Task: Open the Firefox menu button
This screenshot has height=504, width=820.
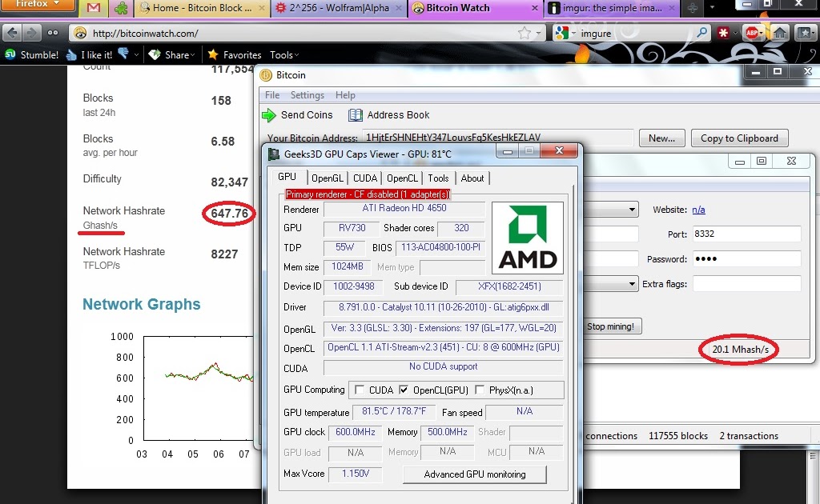Action: 38,6
